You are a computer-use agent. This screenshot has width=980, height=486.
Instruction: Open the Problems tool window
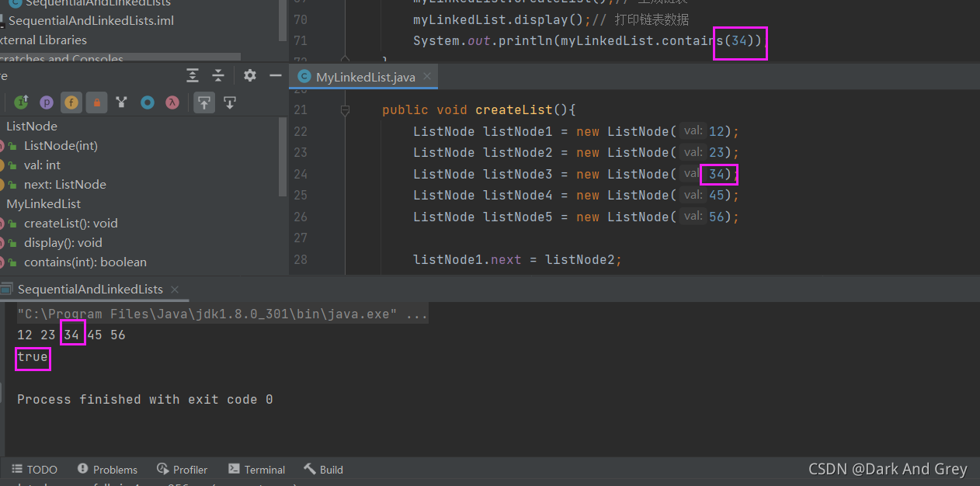(107, 469)
